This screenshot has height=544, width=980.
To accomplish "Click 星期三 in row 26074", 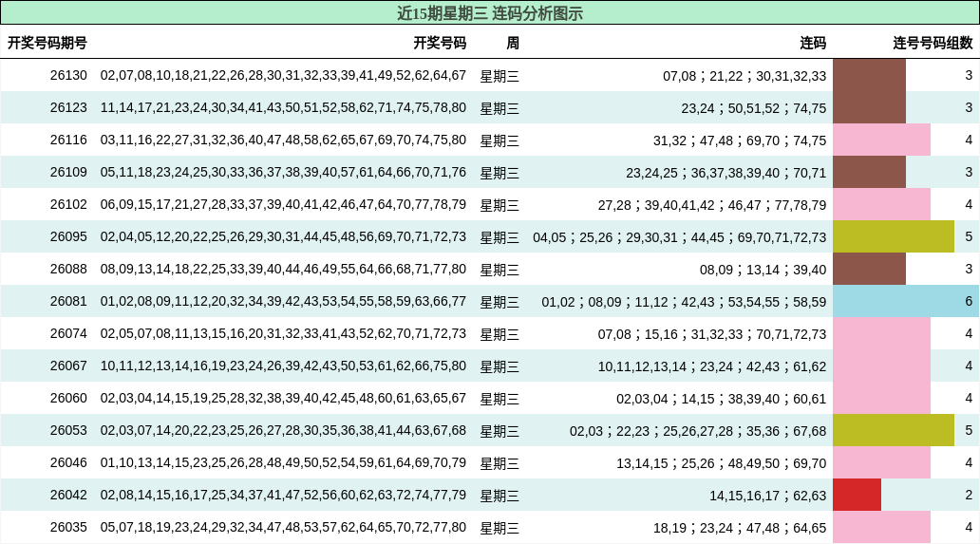I will [x=499, y=334].
